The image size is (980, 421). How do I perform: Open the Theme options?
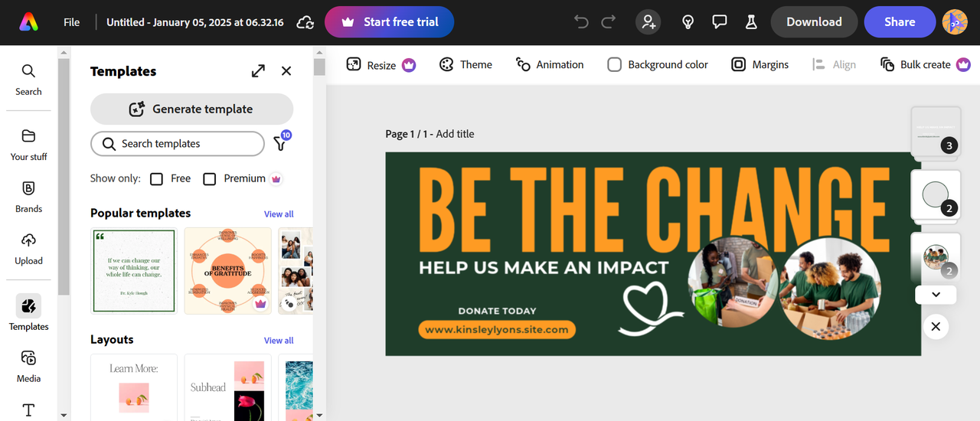tap(465, 65)
